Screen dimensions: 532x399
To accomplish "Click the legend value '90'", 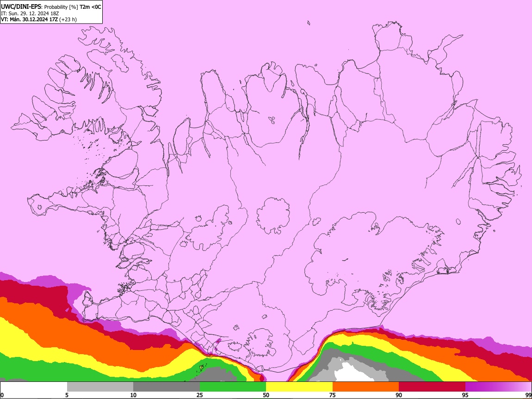I will click(399, 395).
